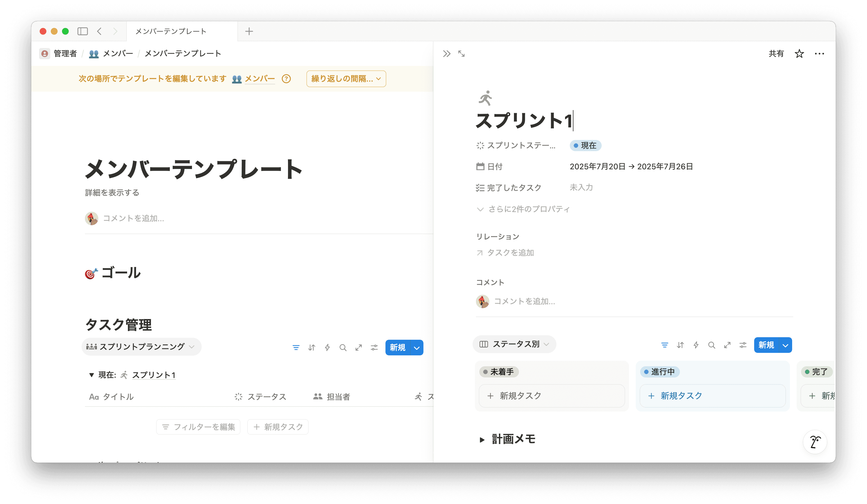Favorite this page with the star icon

tap(799, 54)
